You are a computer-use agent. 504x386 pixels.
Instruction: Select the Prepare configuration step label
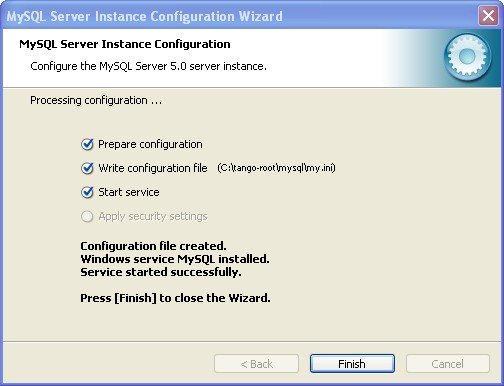[150, 144]
